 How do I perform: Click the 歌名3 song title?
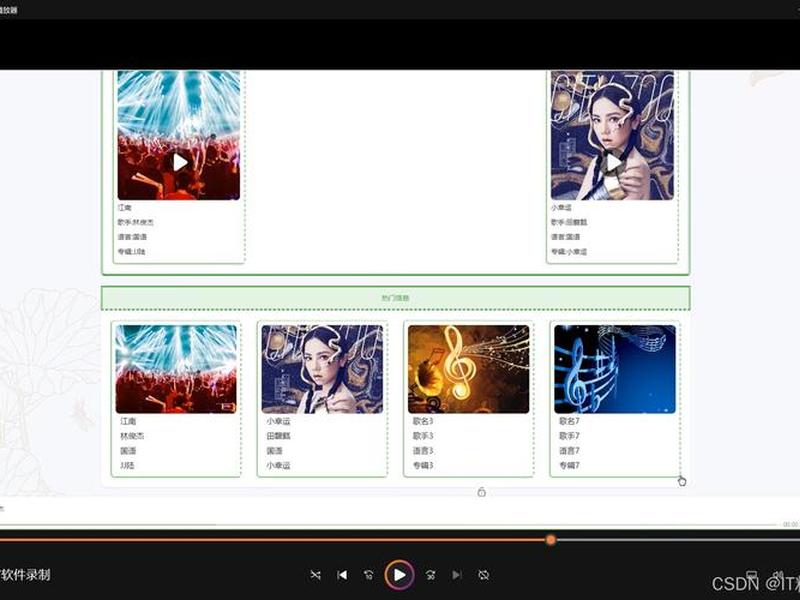[423, 421]
